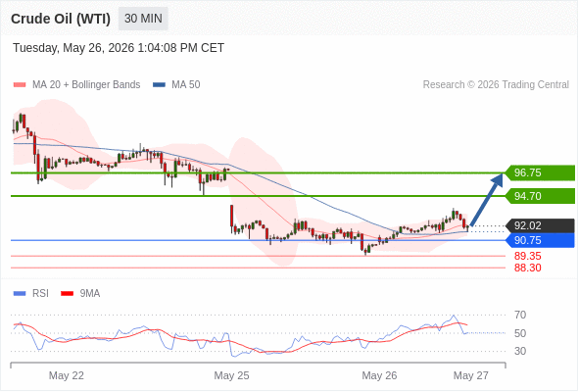Select the 94.70 green resistance label
578x392 pixels.
[x=540, y=196]
